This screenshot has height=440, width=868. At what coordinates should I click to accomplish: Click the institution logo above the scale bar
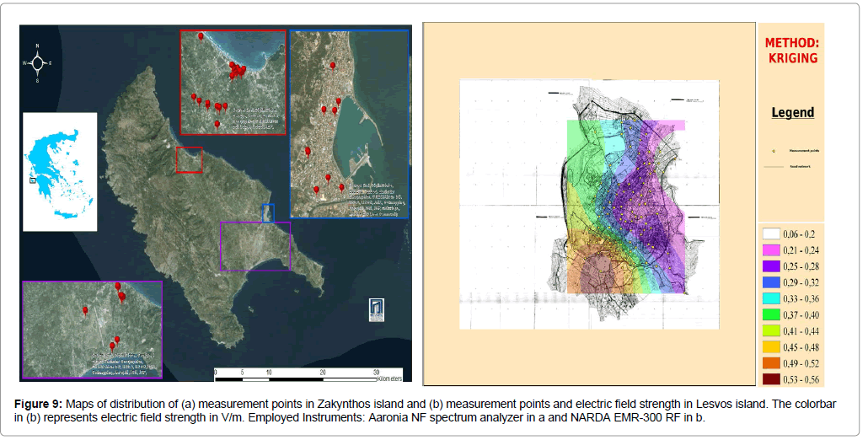coord(377,309)
